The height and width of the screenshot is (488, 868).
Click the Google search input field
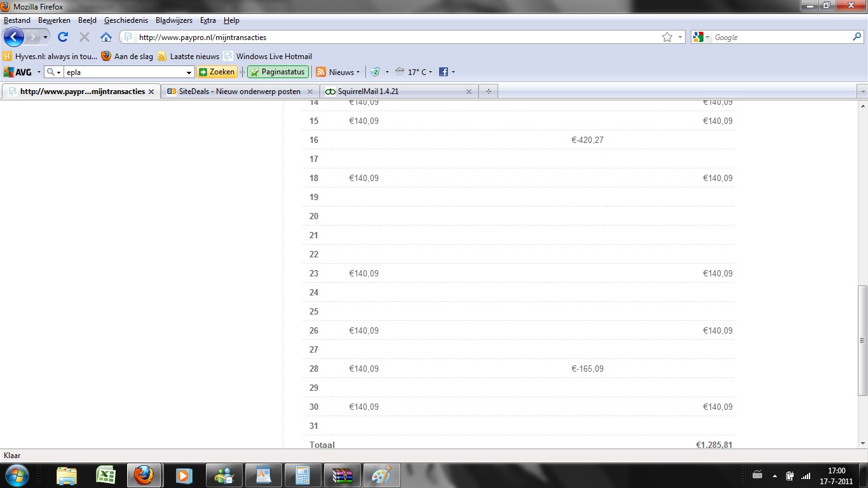781,37
